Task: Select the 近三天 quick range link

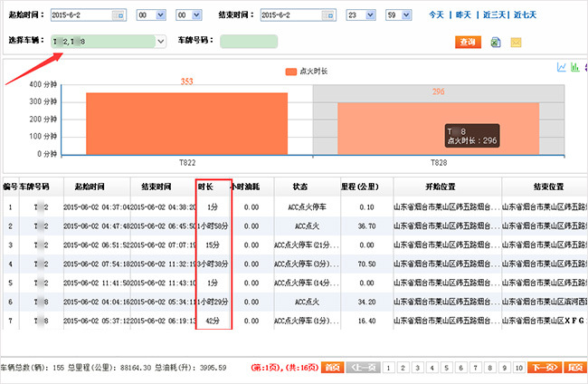Action: point(494,15)
